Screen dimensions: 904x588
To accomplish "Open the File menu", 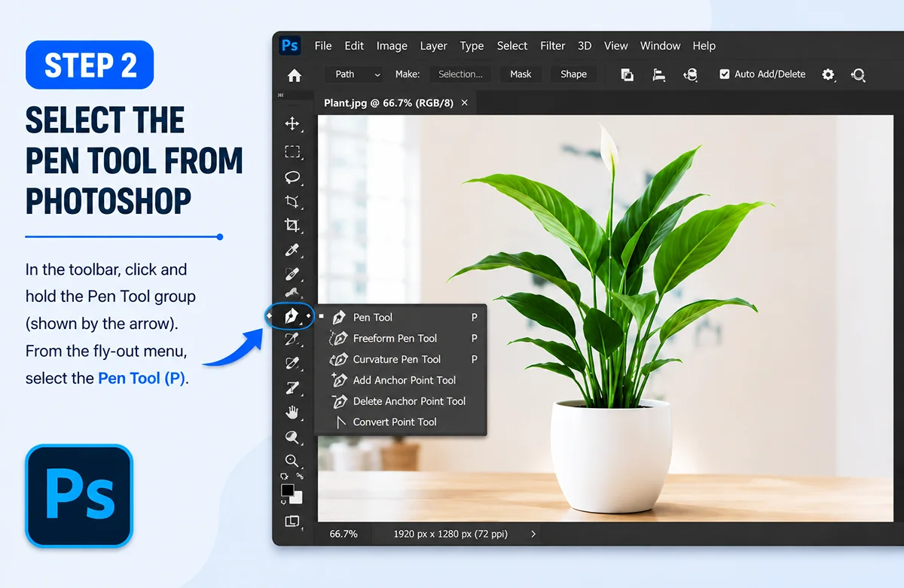I will (x=323, y=46).
